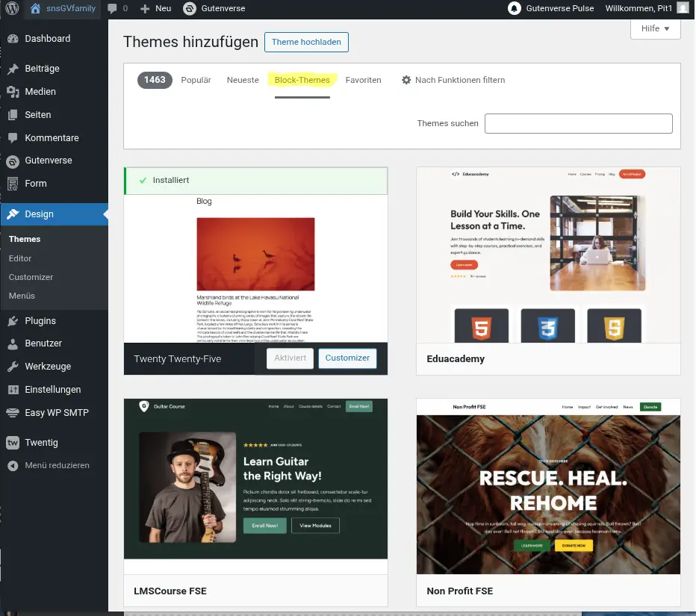The width and height of the screenshot is (696, 616).
Task: Click the plus icon next to Neu
Action: click(x=145, y=8)
